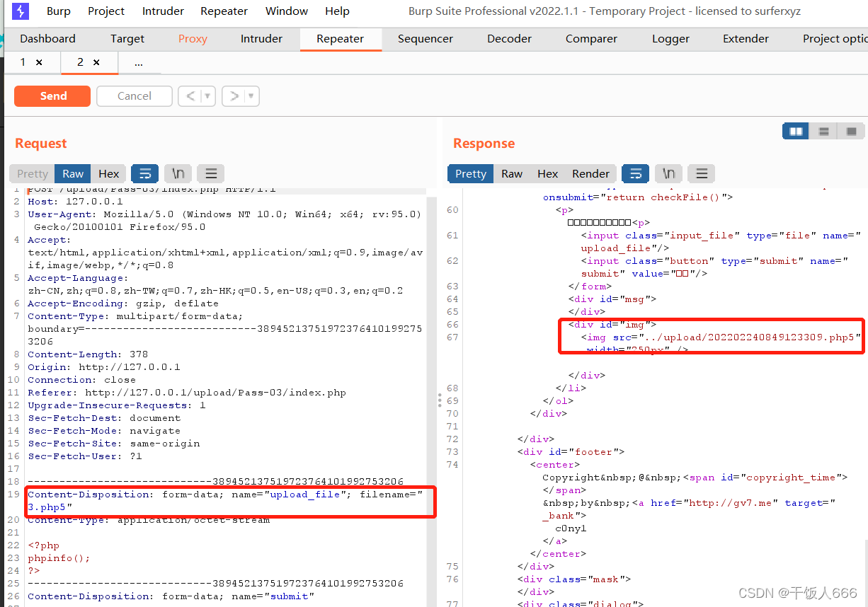Switch Request view to Hex
868x607 pixels.
point(108,173)
